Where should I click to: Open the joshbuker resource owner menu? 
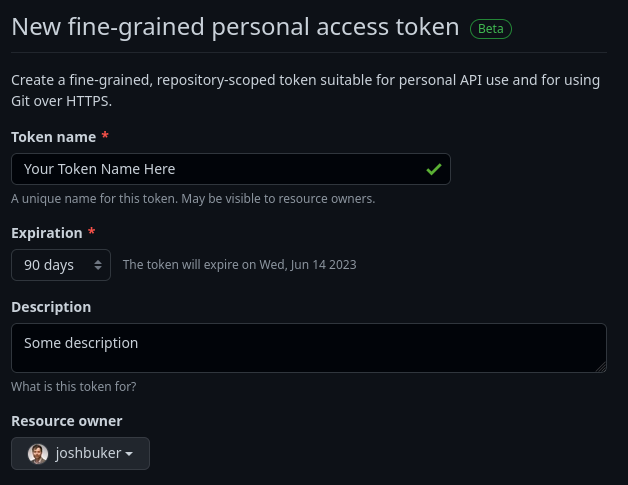(x=81, y=453)
